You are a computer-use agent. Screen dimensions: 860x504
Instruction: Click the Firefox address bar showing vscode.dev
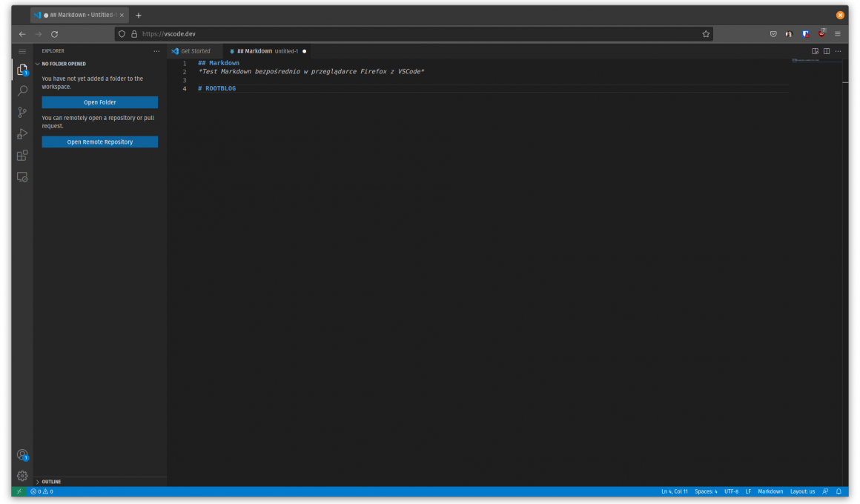point(415,34)
